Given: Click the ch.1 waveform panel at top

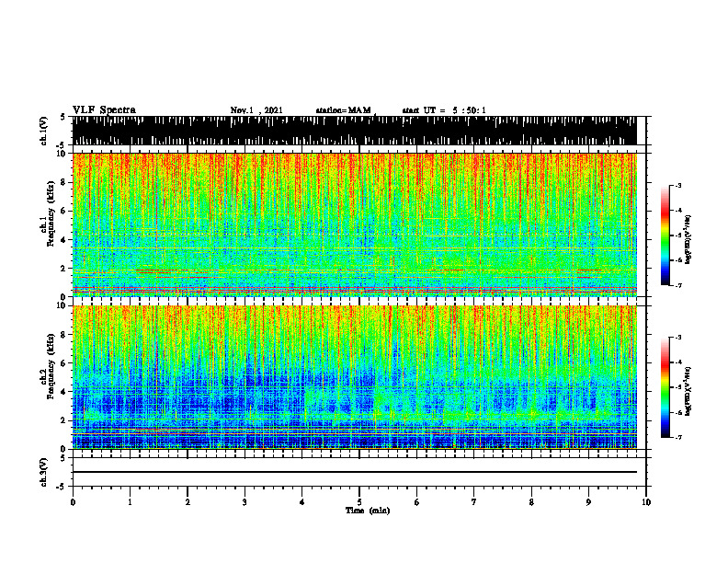Looking at the screenshot, I should (x=354, y=131).
